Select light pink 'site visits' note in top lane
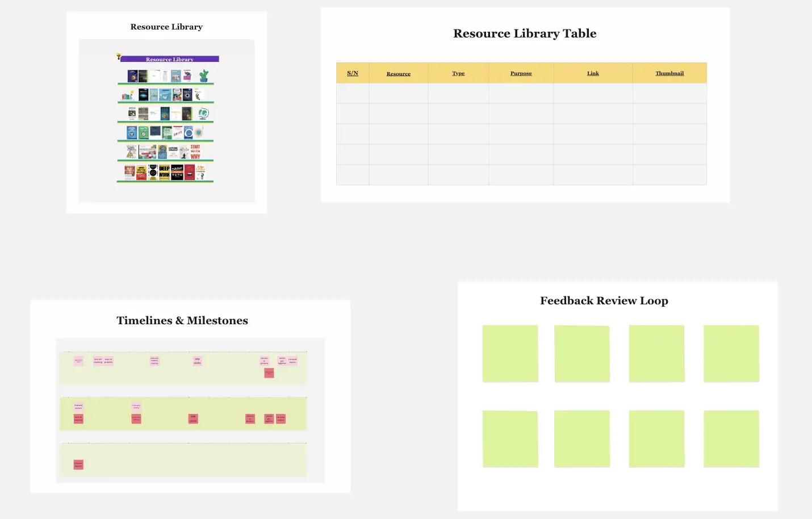The height and width of the screenshot is (519, 812). click(x=198, y=361)
